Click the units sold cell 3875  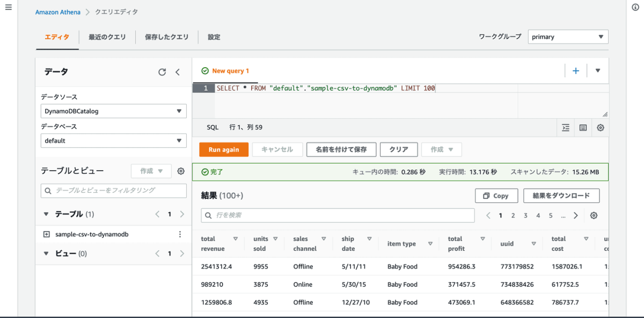point(261,284)
